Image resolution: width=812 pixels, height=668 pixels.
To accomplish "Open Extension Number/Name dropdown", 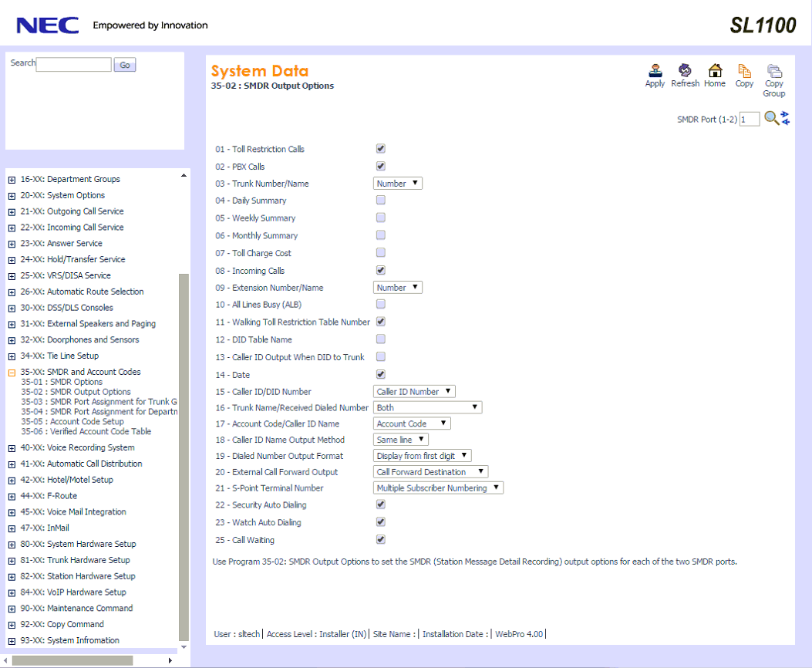I will tap(398, 288).
